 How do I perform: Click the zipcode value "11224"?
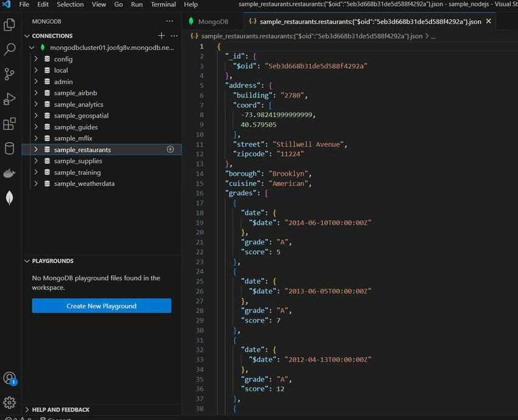290,154
